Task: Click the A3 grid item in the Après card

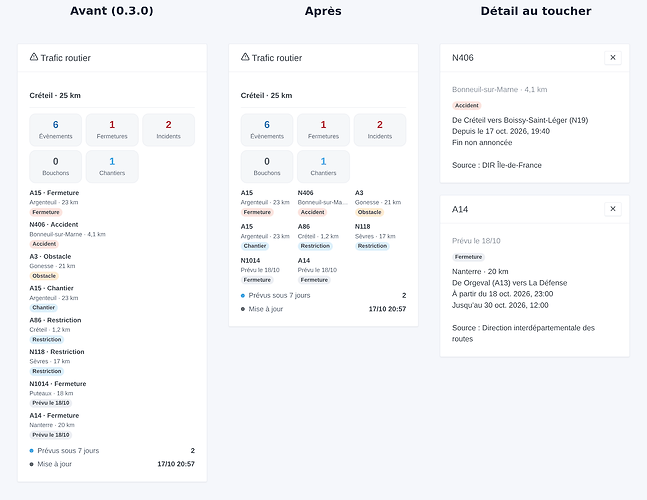Action: (x=378, y=203)
